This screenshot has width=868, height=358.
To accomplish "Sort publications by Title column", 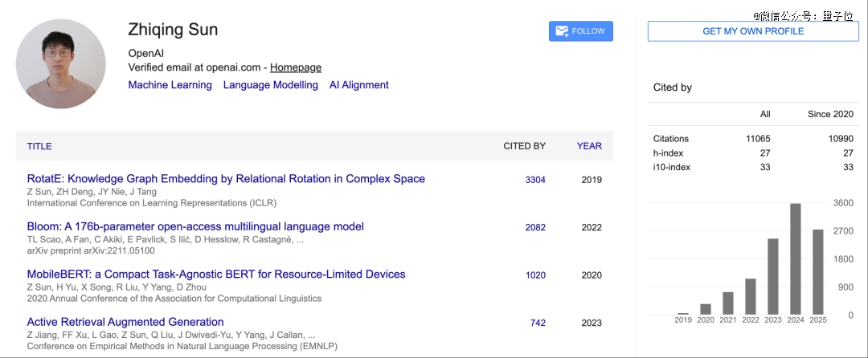I will point(39,146).
